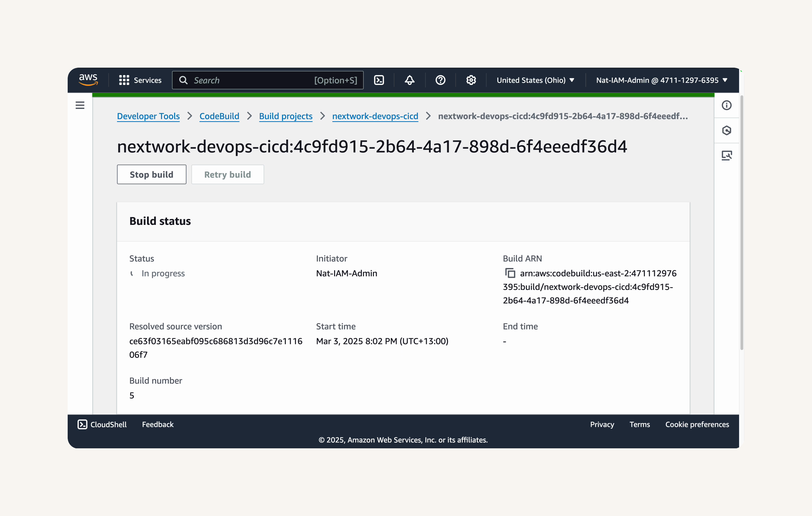Click the page vertical scrollbar
This screenshot has height=516, width=812.
pyautogui.click(x=742, y=222)
